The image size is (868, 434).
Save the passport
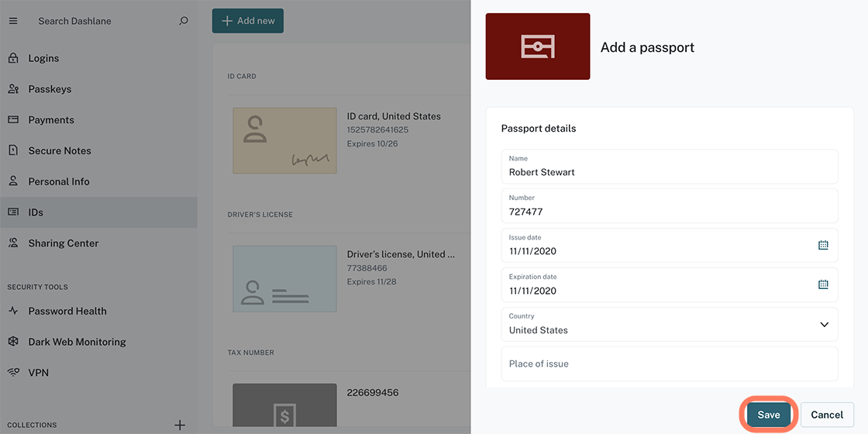point(768,415)
